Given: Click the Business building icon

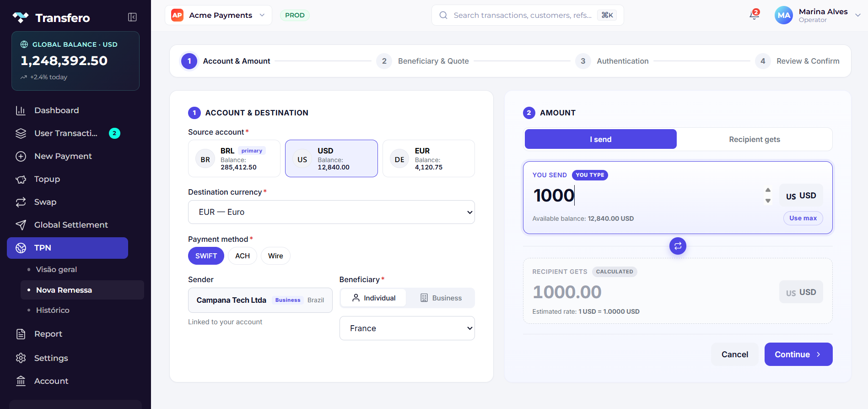Looking at the screenshot, I should 424,298.
